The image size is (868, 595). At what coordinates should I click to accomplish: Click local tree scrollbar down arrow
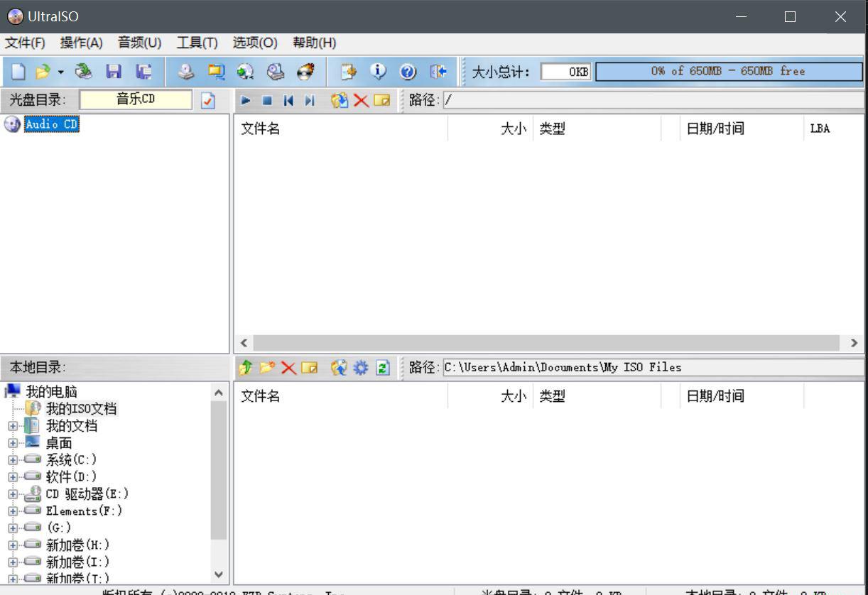[x=219, y=574]
